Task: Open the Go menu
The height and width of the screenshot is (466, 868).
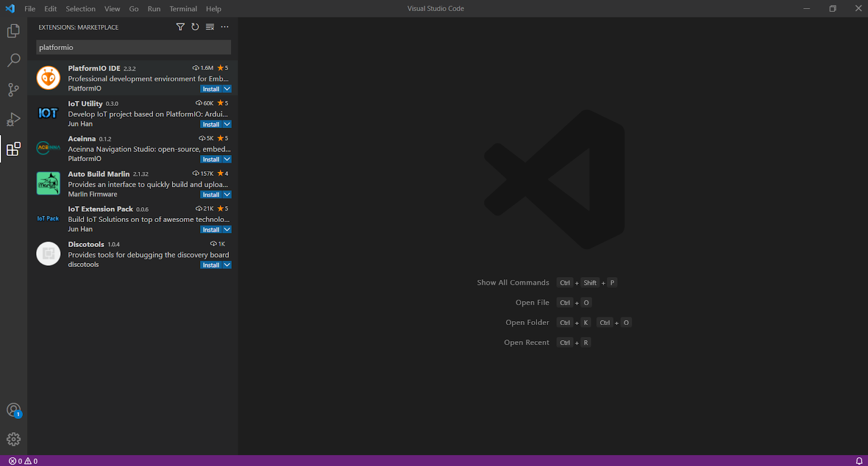Action: pos(134,9)
